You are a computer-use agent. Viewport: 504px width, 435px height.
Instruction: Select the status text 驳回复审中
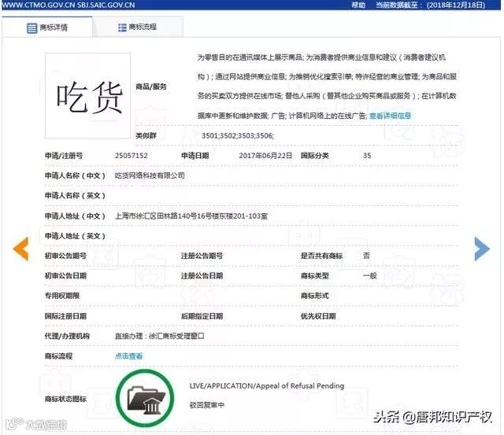(206, 405)
